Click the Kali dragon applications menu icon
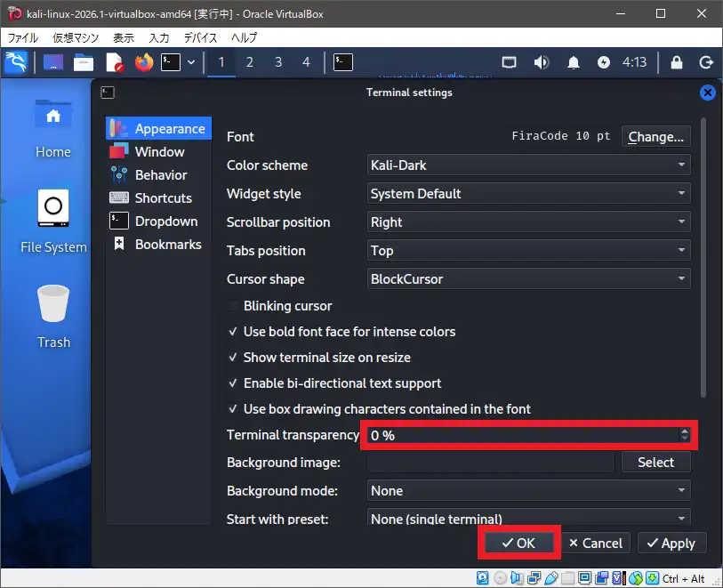Screen dimensions: 723x588 tap(16, 62)
